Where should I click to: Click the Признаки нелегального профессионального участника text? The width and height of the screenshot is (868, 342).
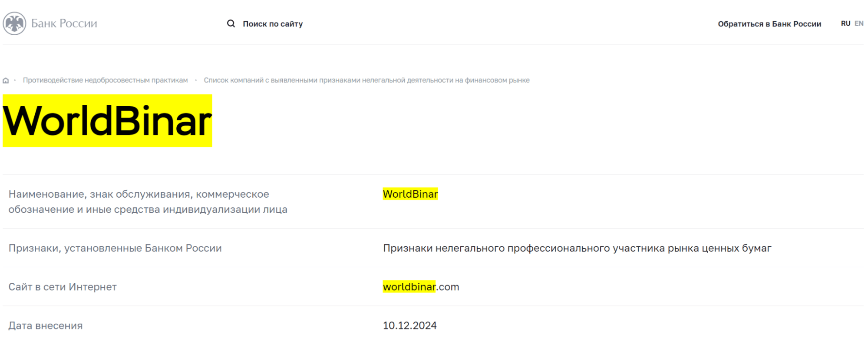577,248
